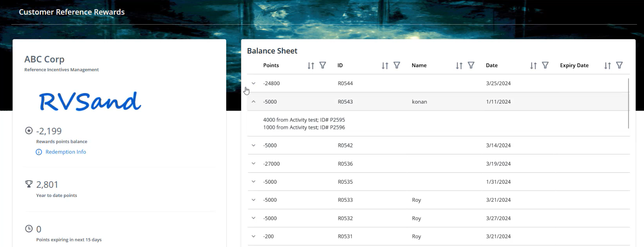Viewport: 644px width, 247px height.
Task: Expand the R0531 row
Action: [254, 236]
